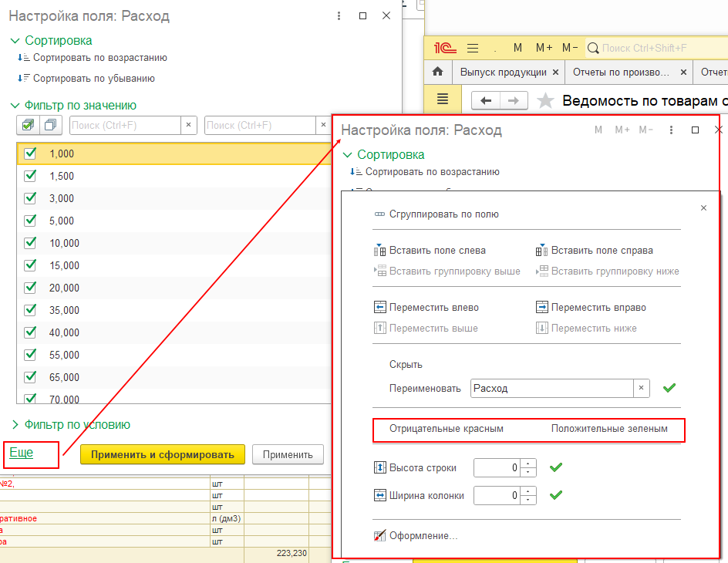The height and width of the screenshot is (563, 728).
Task: Collapse the Сортировка section in left panel
Action: coord(15,41)
